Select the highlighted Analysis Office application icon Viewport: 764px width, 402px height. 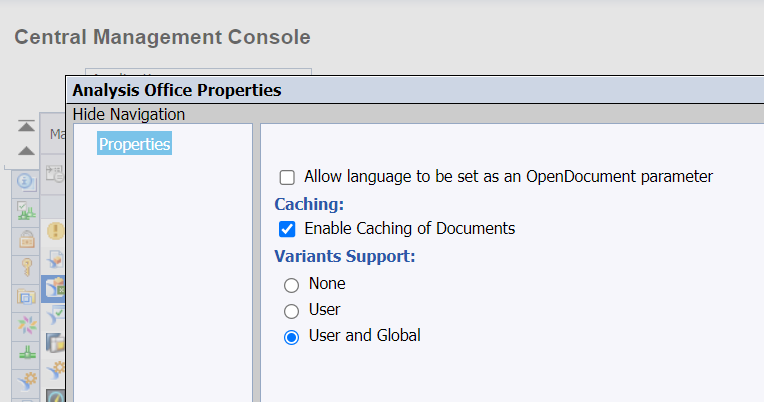(x=55, y=288)
